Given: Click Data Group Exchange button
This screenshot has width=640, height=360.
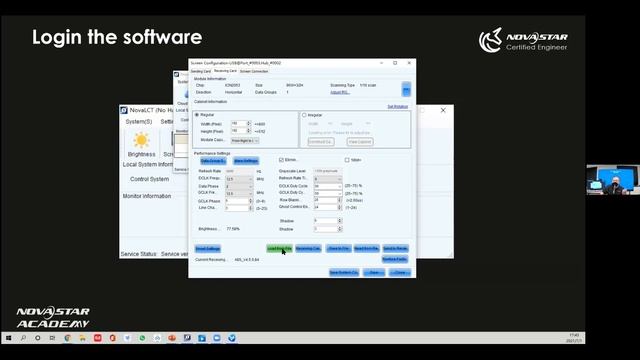Looking at the screenshot, I should click(213, 161).
